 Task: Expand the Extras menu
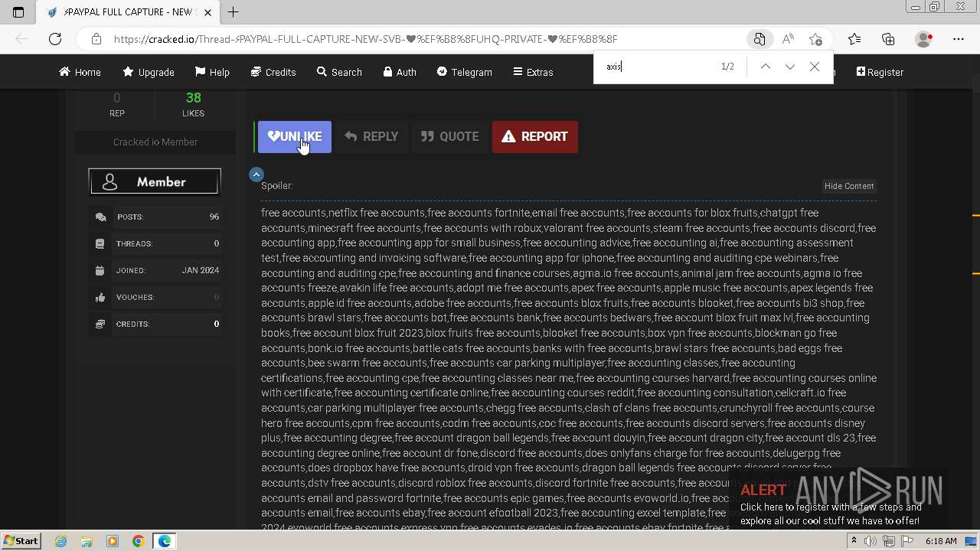(x=533, y=72)
